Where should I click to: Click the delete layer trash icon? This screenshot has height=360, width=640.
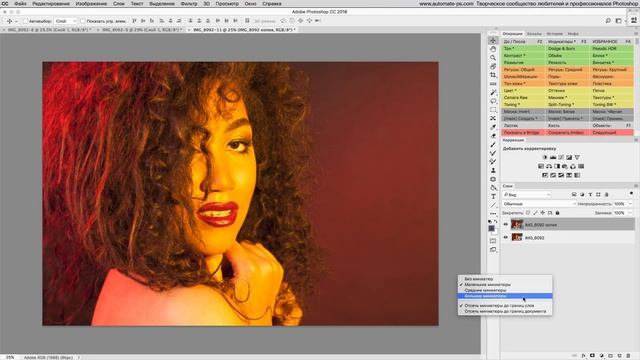tap(628, 356)
